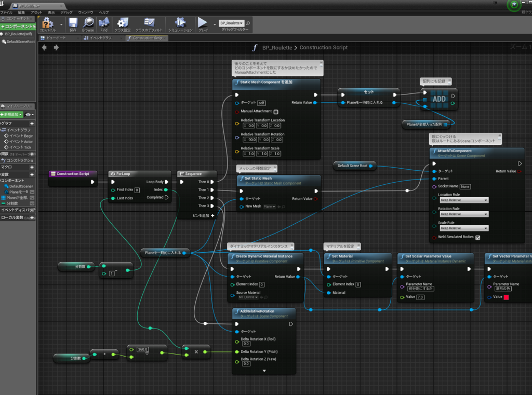Open Find with the binoculars icon
Screen dimensions: 532x395
pos(104,25)
